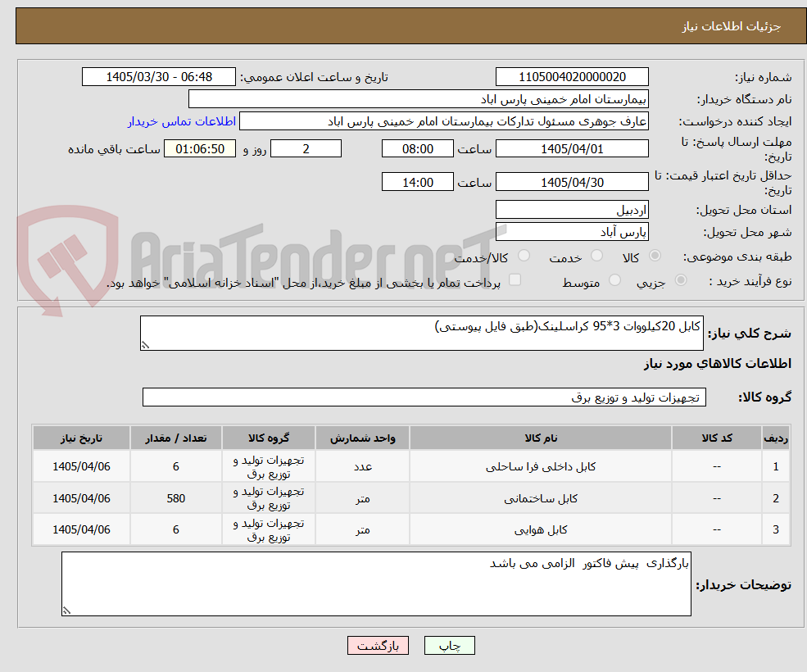This screenshot has height=672, width=807.
Task: Click the تاریخ نیاز column header
Action: coord(81,438)
